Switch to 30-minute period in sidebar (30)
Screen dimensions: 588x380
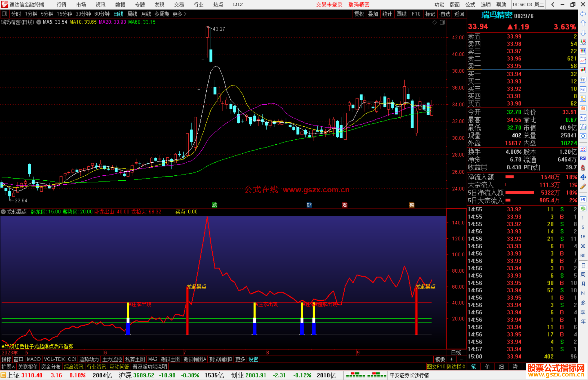click(x=583, y=246)
